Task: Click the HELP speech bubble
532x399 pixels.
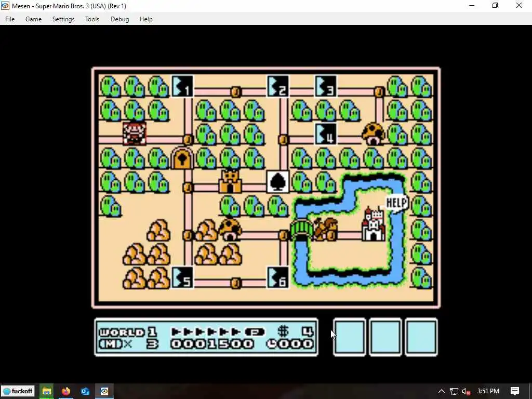Action: click(x=396, y=203)
